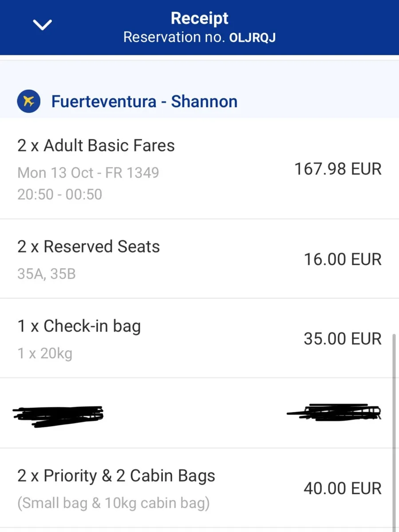Collapse receipt with the down chevron
Screen dimensions: 399x532
[x=43, y=25]
